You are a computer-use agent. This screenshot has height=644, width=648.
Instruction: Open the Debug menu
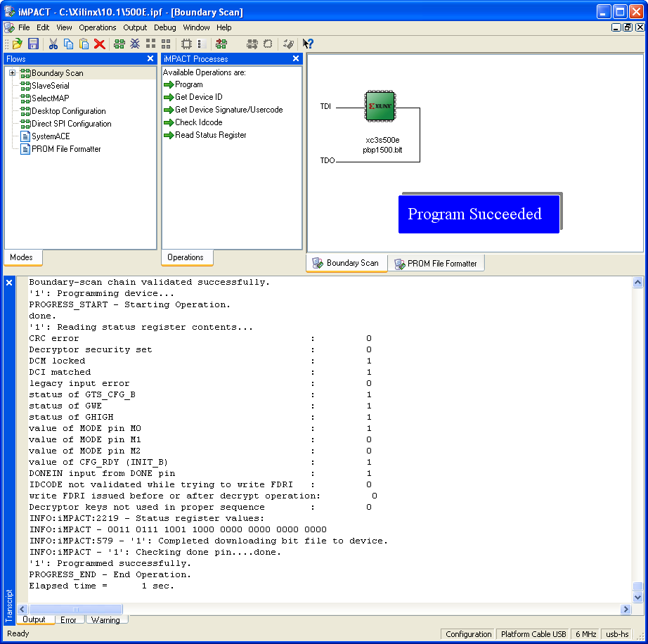pos(165,27)
